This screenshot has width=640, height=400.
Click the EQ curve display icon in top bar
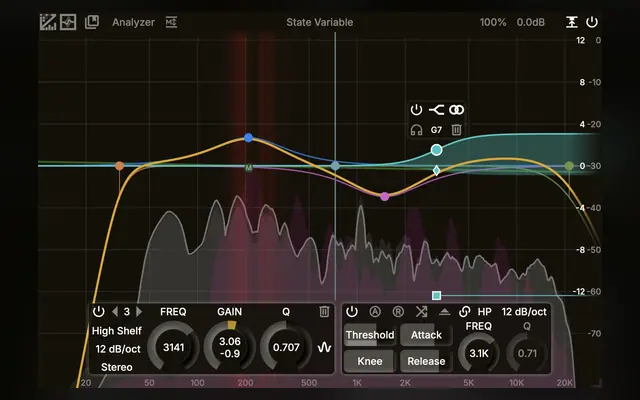click(x=48, y=22)
